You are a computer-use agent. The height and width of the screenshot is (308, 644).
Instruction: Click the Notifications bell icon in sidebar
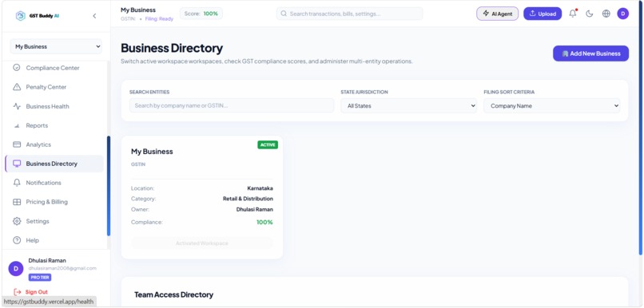pos(17,183)
